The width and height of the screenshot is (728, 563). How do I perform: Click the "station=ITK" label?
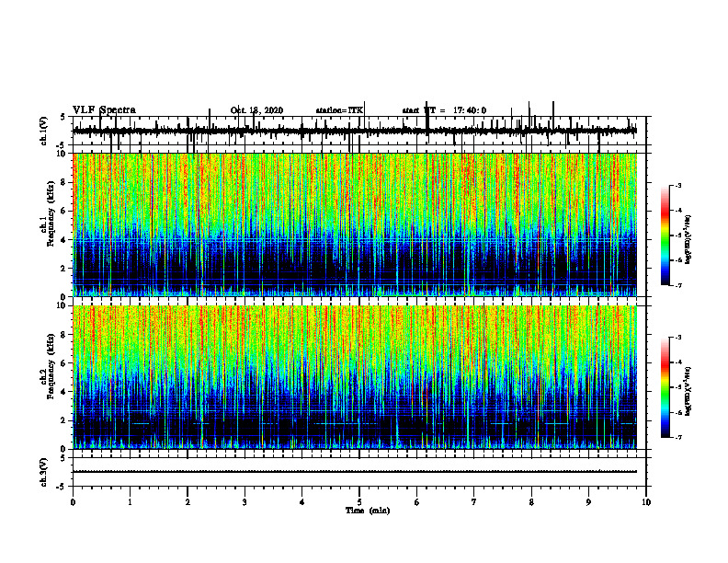[x=339, y=110]
